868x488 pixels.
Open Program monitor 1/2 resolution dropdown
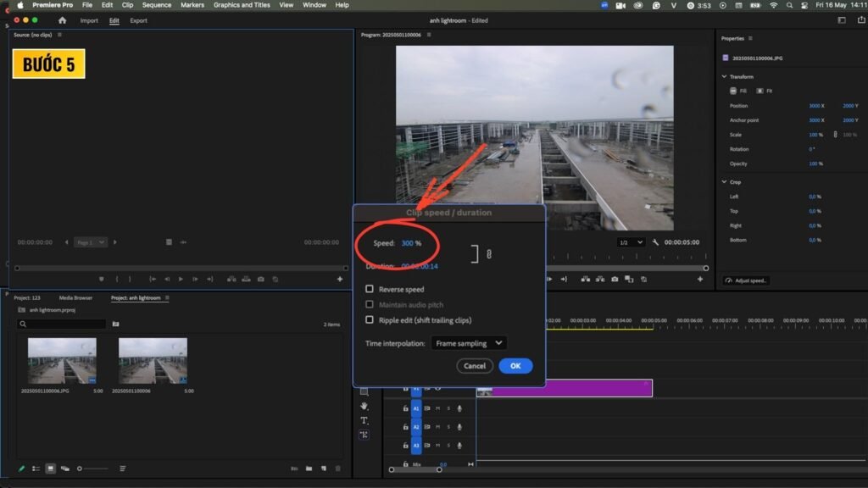tap(631, 242)
